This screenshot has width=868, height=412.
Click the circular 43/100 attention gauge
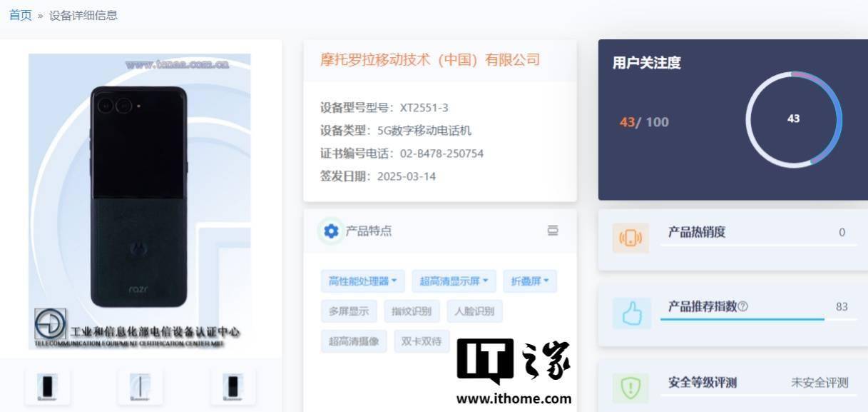[x=793, y=119]
